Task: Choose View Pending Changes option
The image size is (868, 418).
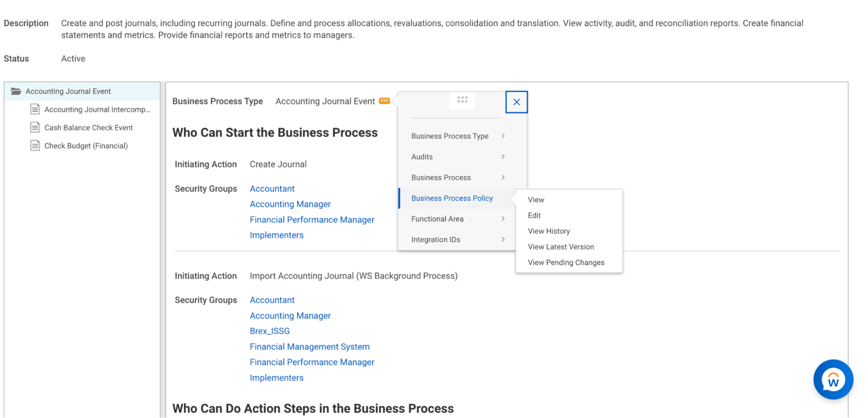Action: 566,262
